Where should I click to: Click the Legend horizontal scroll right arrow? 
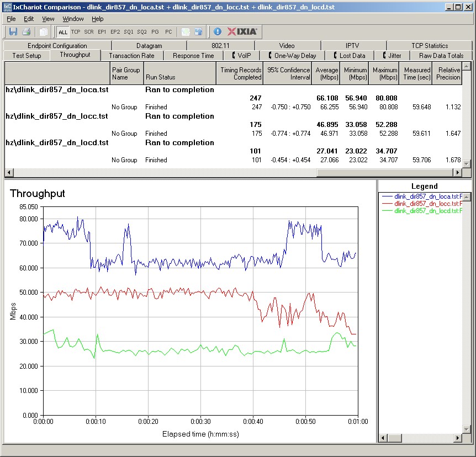pos(458,438)
